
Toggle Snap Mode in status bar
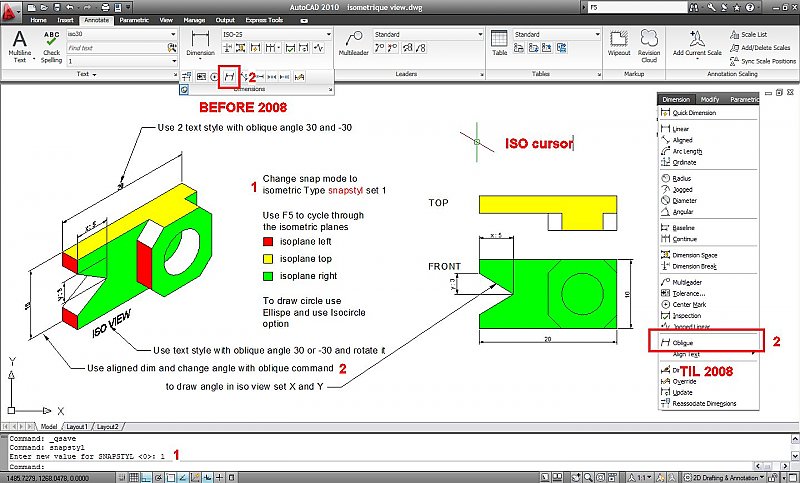point(121,477)
